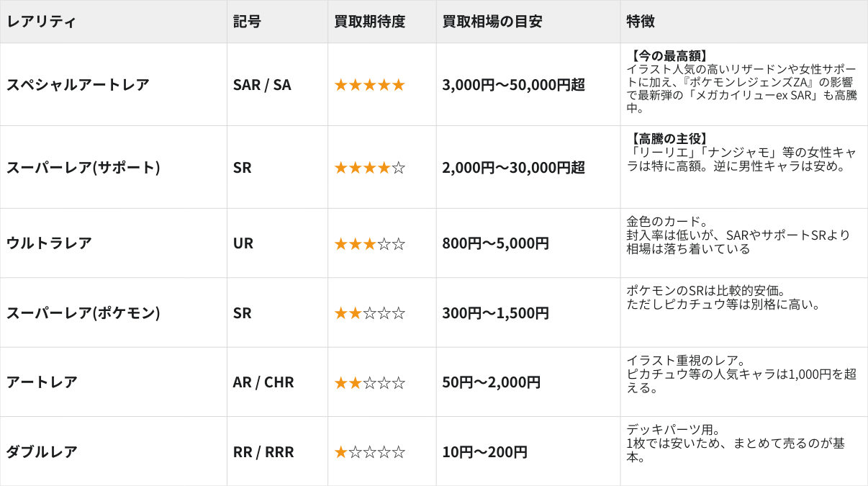Click the star rating in アートレア row
Screen dimensions: 868x486
pos(369,382)
